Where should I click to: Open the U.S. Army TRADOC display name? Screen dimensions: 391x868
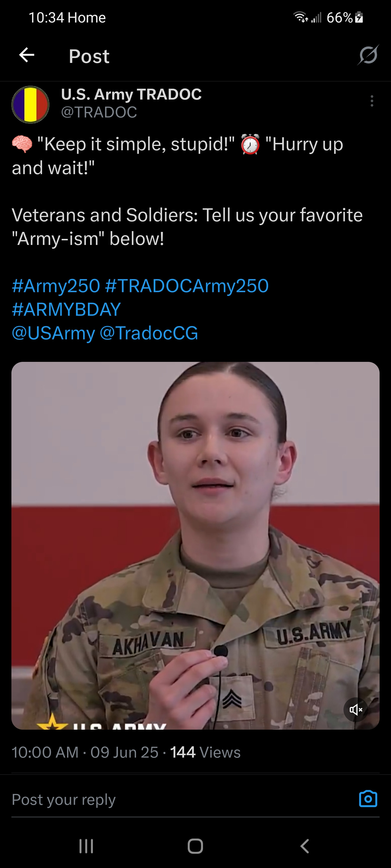click(x=131, y=94)
